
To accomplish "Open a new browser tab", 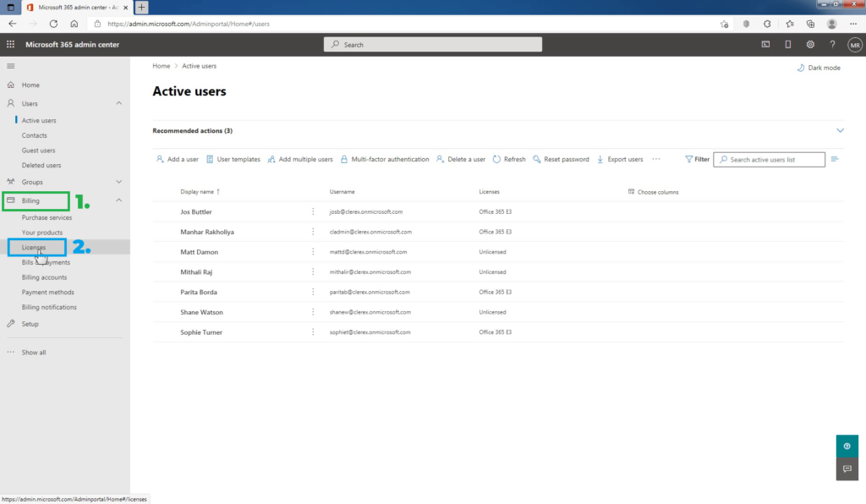I will click(x=141, y=7).
